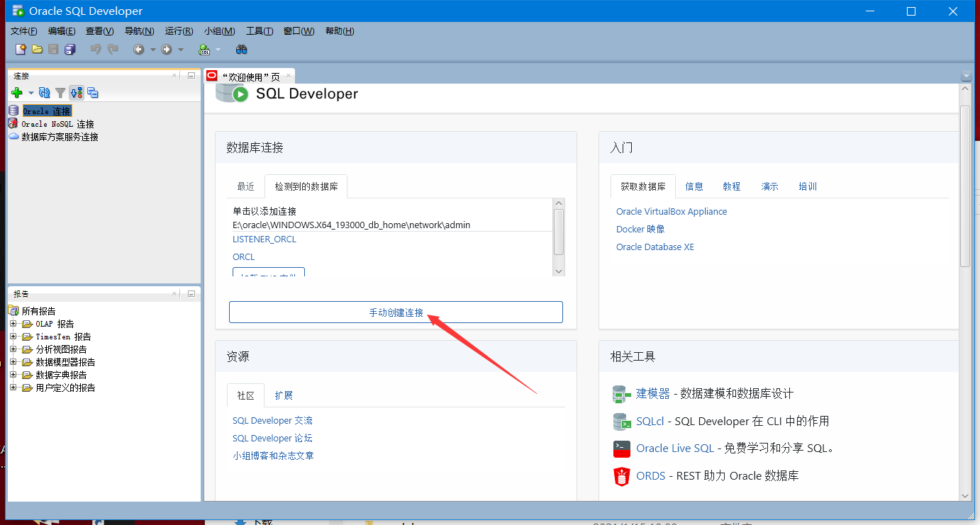980x525 pixels.
Task: Click the New file icon in toolbar
Action: tap(21, 50)
